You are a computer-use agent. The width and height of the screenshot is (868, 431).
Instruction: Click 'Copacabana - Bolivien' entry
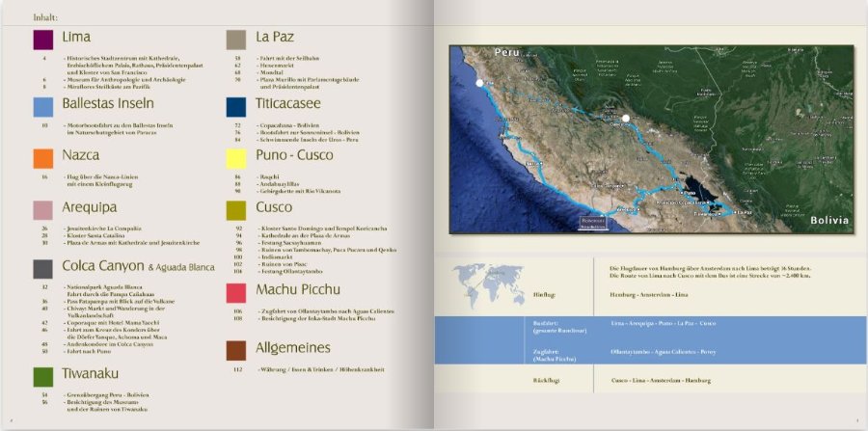pyautogui.click(x=287, y=125)
